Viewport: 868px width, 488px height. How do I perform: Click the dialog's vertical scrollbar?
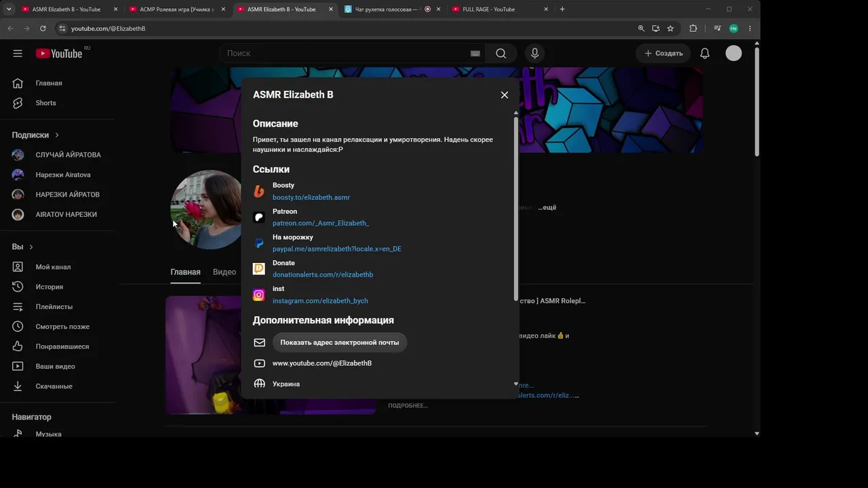pyautogui.click(x=516, y=209)
